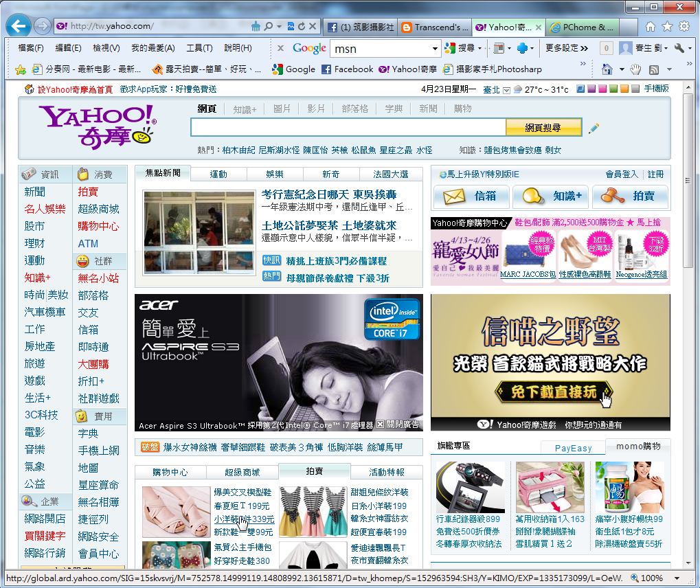Click the 拍賣 auction gavel button
Viewport: 700px width, 588px height.
pos(630,196)
